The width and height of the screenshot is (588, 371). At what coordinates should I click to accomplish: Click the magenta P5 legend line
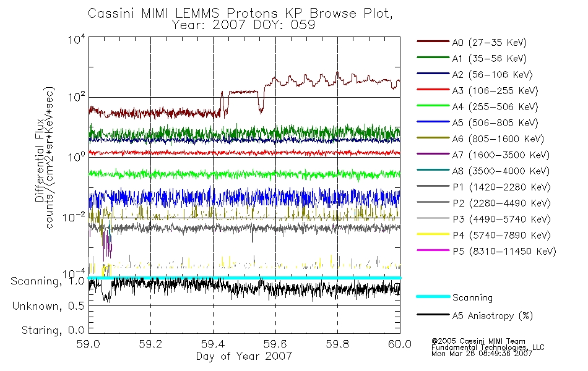[x=433, y=250]
